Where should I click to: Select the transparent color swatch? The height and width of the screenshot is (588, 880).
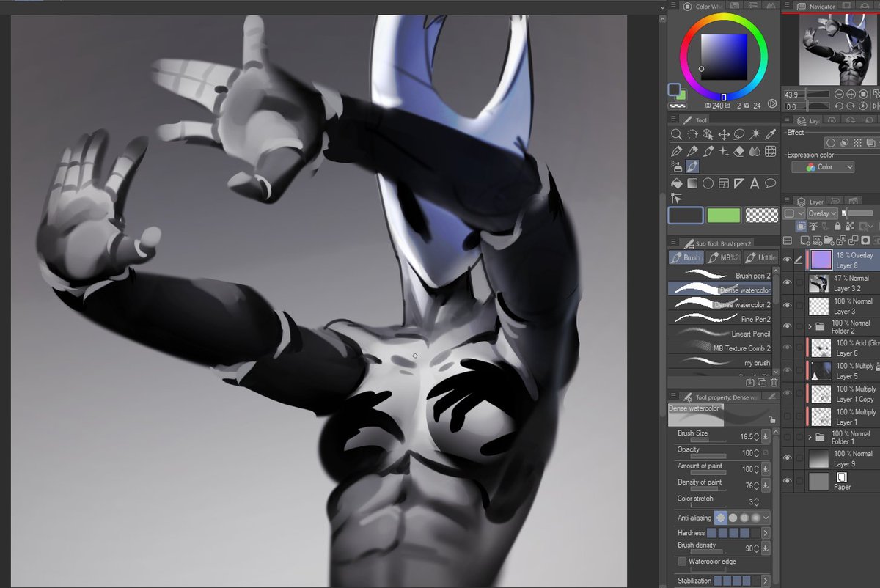pyautogui.click(x=762, y=215)
